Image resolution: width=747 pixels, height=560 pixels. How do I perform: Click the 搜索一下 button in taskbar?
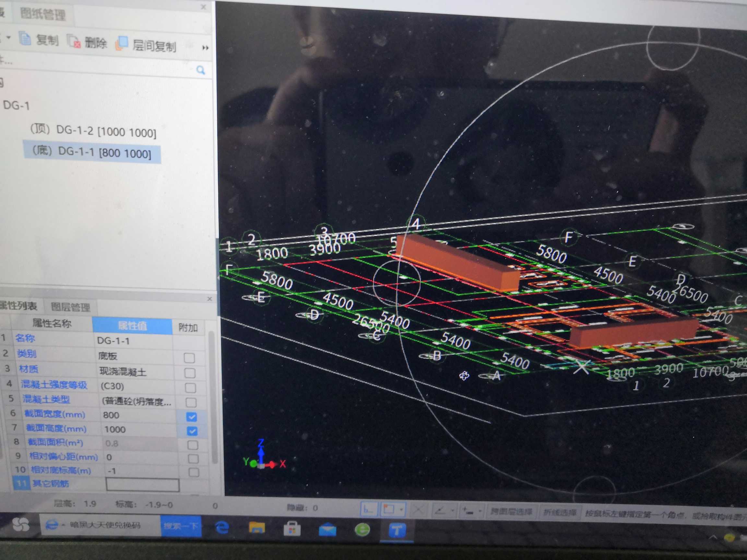pyautogui.click(x=181, y=526)
